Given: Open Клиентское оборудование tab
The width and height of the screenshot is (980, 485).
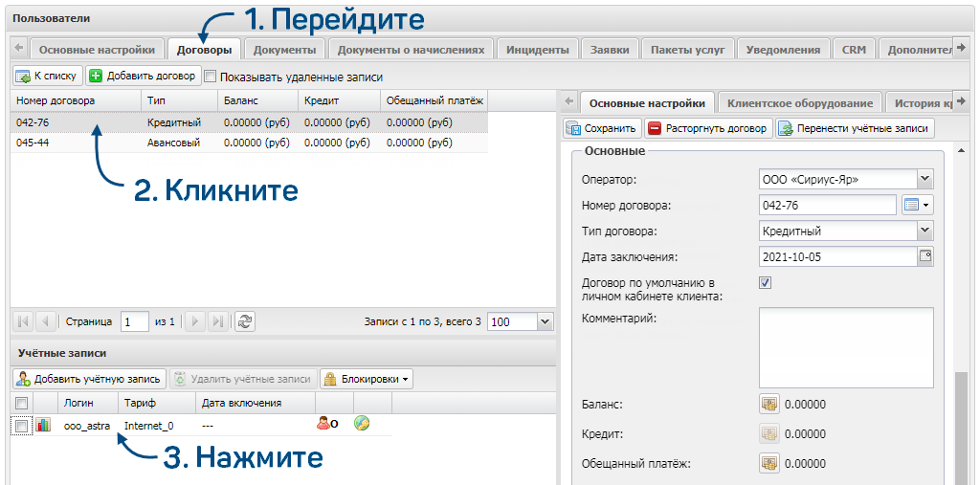Looking at the screenshot, I should (800, 103).
